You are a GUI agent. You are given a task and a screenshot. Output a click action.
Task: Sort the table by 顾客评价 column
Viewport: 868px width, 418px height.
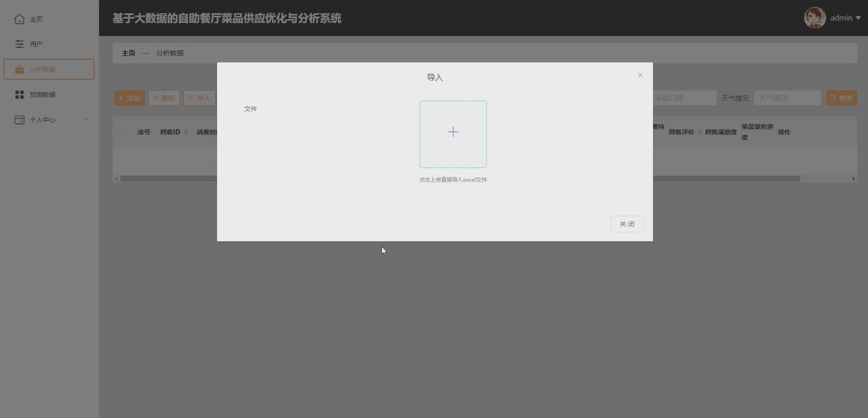point(699,132)
